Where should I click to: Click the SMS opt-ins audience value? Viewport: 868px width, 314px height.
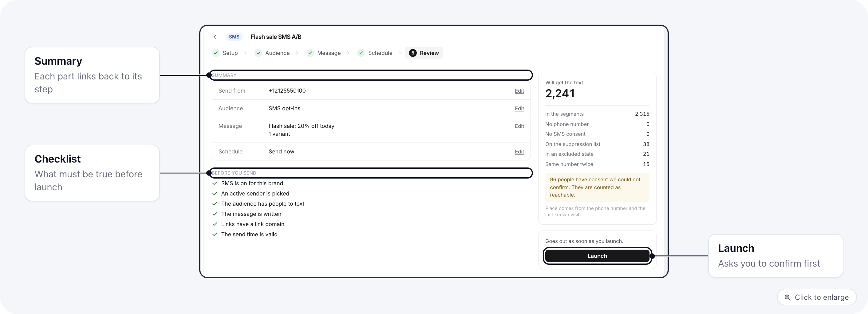[284, 108]
